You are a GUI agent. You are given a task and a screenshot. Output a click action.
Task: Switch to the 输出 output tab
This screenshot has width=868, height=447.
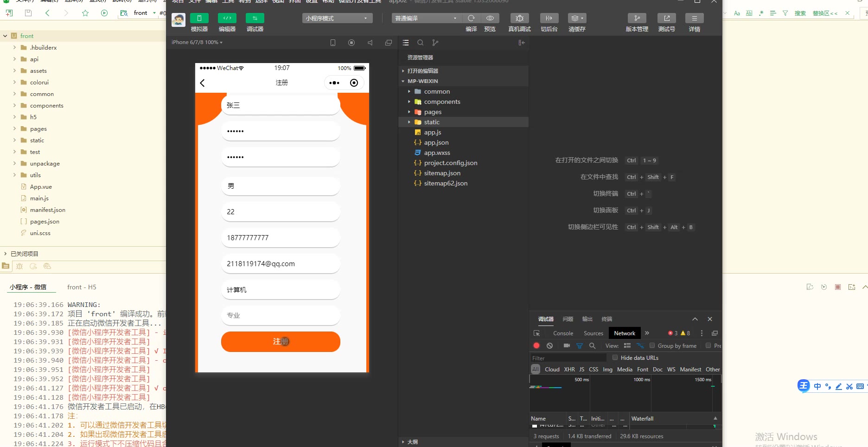(587, 319)
